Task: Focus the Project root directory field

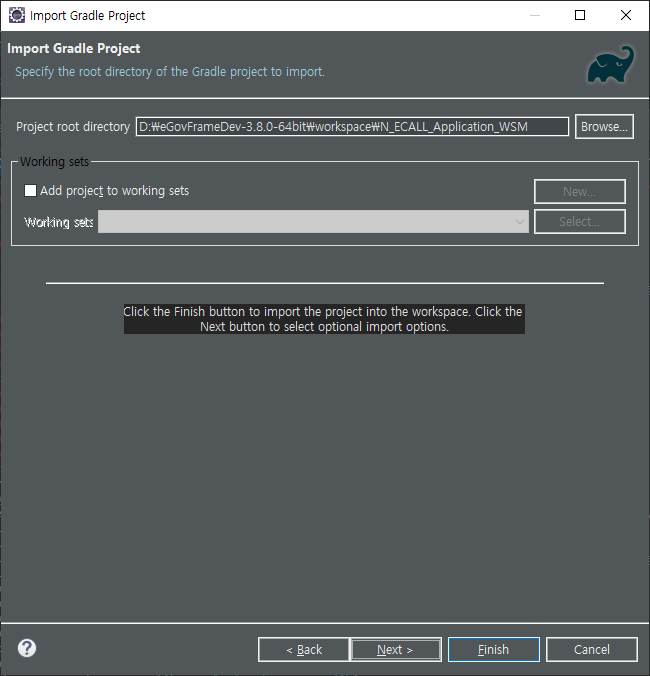Action: (352, 127)
